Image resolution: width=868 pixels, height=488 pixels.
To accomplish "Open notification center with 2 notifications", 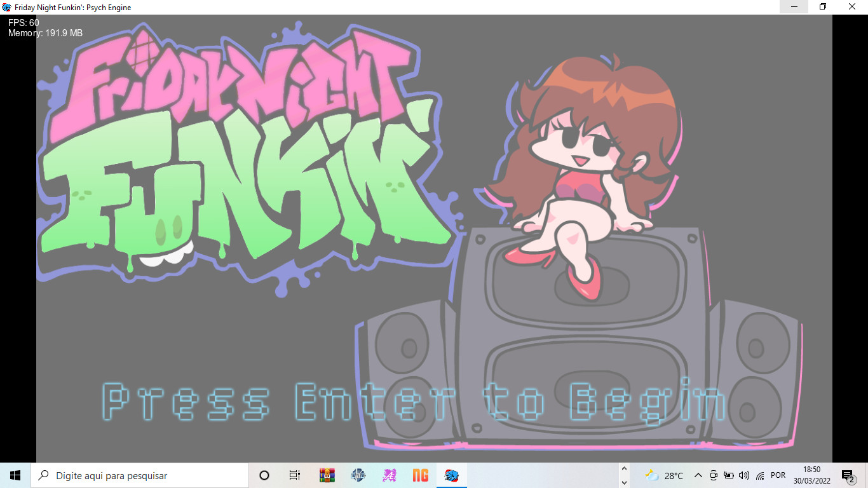I will pyautogui.click(x=847, y=475).
